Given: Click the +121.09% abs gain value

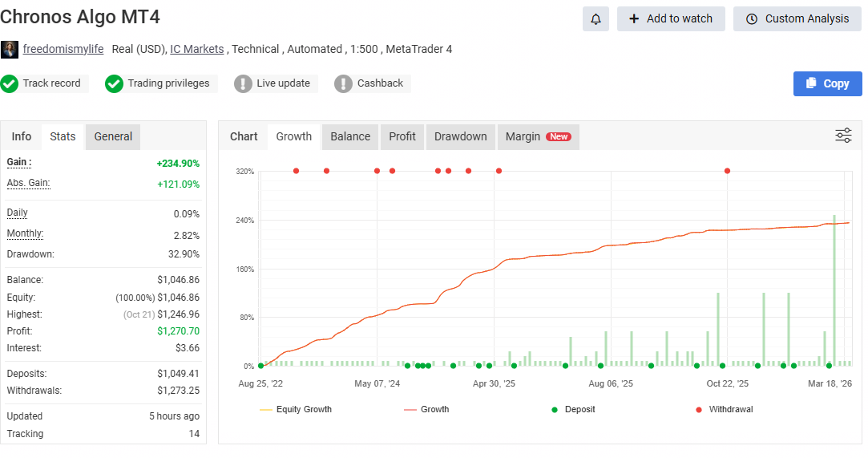Looking at the screenshot, I should click(178, 184).
